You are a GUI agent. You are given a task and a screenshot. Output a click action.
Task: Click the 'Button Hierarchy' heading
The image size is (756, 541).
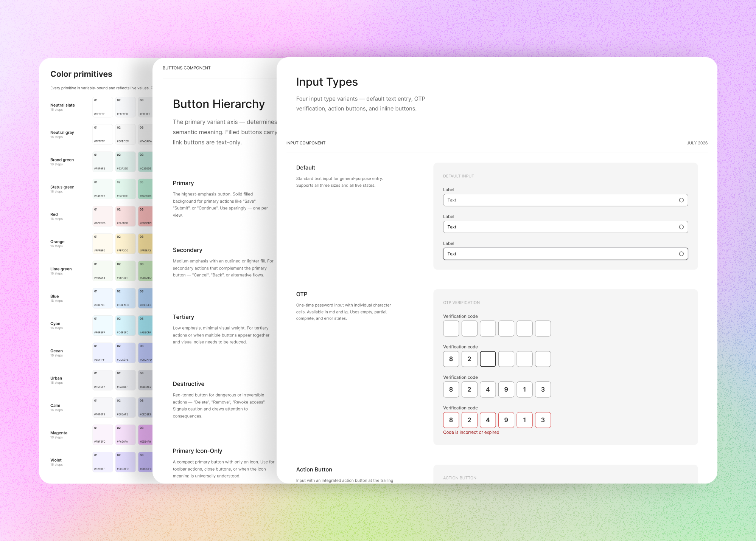(219, 104)
